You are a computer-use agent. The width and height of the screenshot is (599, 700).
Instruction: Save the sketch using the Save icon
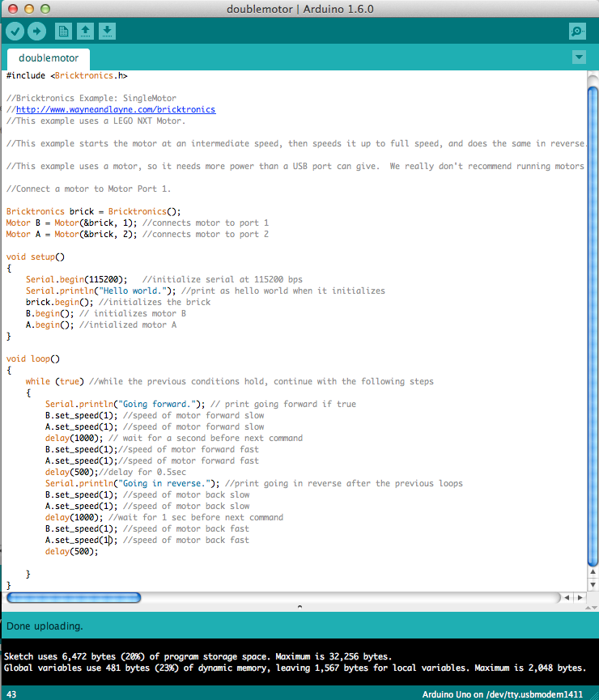(107, 32)
